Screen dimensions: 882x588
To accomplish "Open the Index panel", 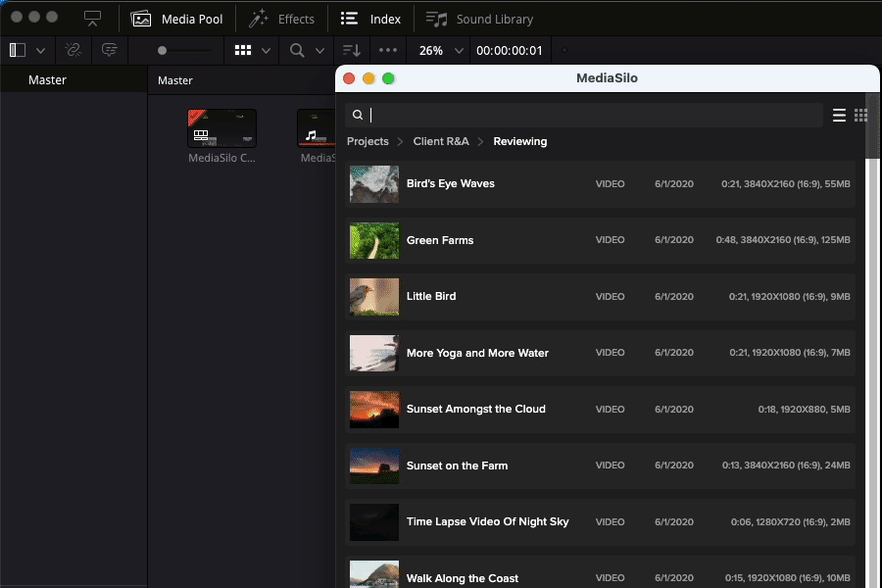I will coord(370,18).
